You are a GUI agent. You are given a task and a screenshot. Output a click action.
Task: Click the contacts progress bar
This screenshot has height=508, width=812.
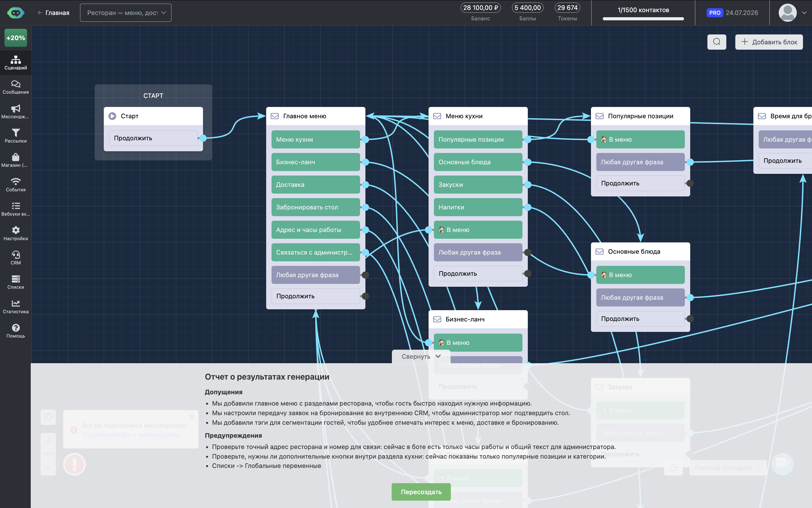[643, 19]
